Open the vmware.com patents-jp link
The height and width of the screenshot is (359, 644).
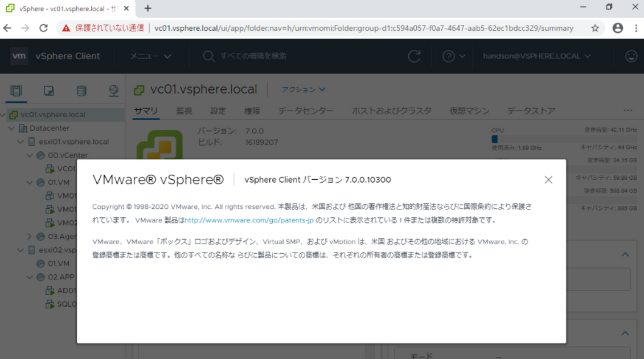point(249,220)
